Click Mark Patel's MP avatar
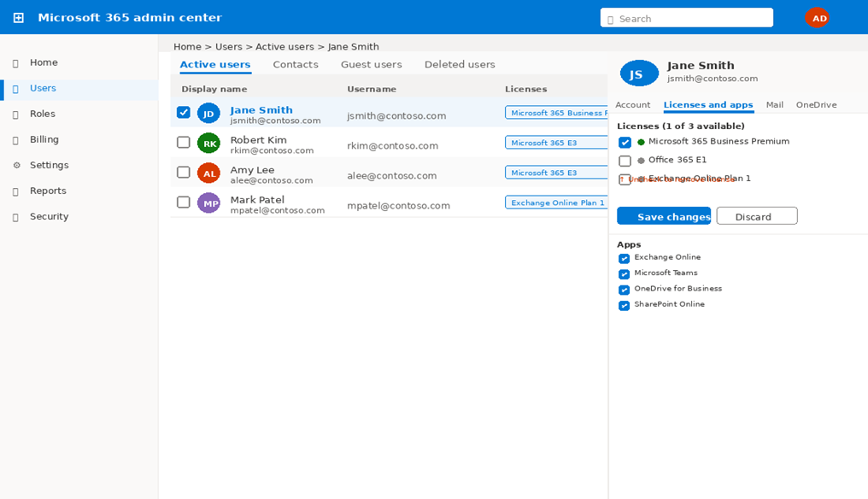 click(208, 203)
